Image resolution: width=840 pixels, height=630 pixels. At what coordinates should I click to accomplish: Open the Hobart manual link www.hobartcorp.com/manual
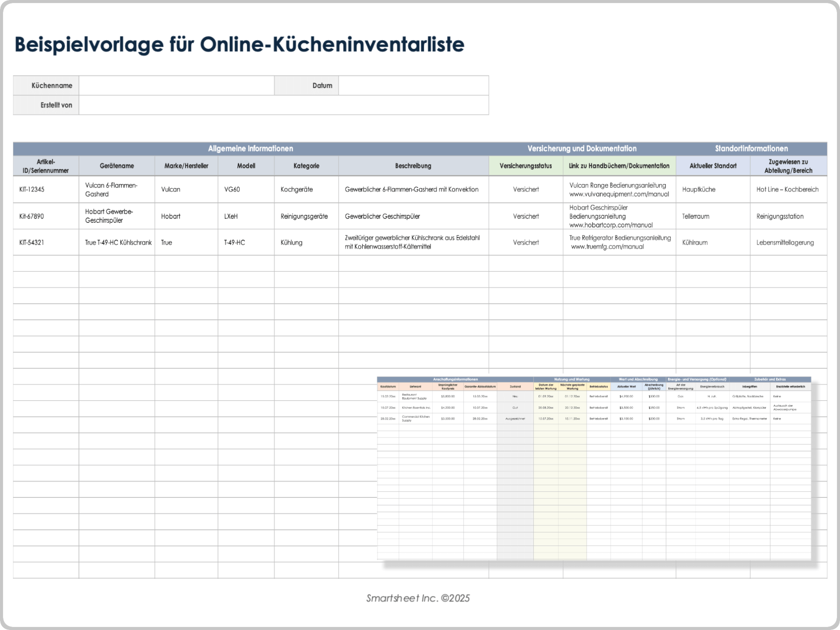611,225
